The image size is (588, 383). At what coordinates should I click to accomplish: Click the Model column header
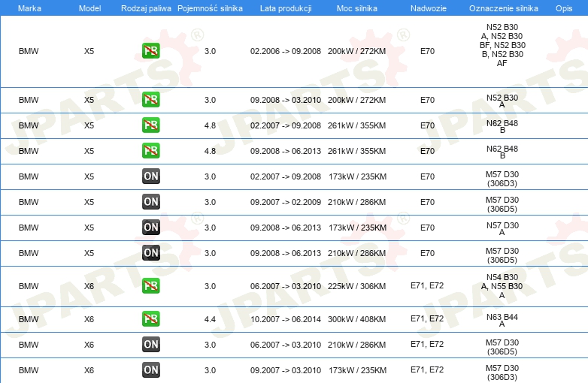pos(89,8)
